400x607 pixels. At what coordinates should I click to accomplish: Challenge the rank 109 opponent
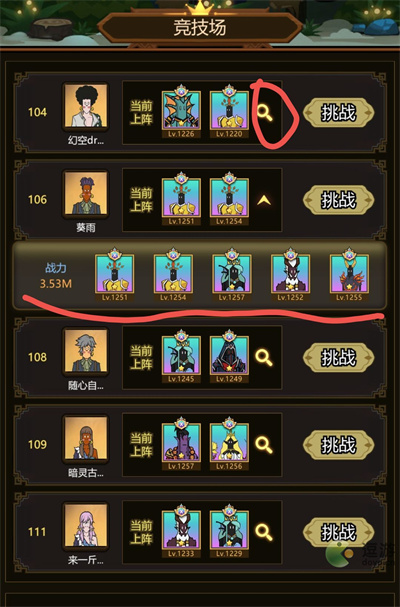click(x=338, y=444)
